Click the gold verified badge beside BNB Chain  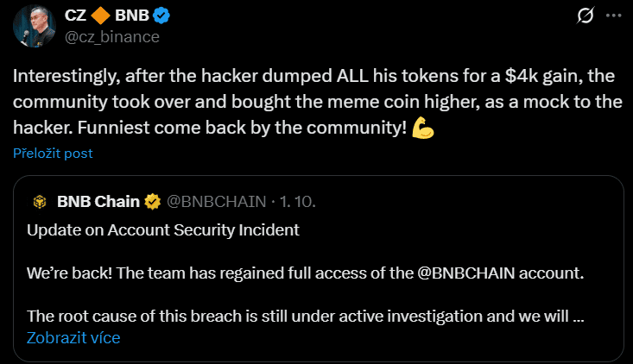153,202
